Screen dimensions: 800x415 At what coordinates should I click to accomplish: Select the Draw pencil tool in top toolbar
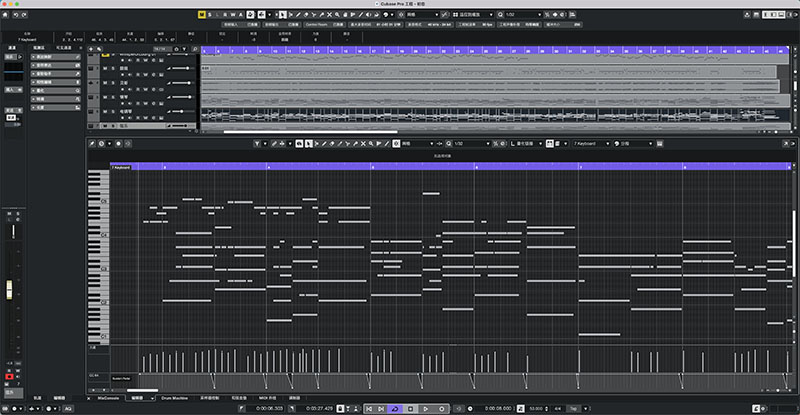(298, 15)
